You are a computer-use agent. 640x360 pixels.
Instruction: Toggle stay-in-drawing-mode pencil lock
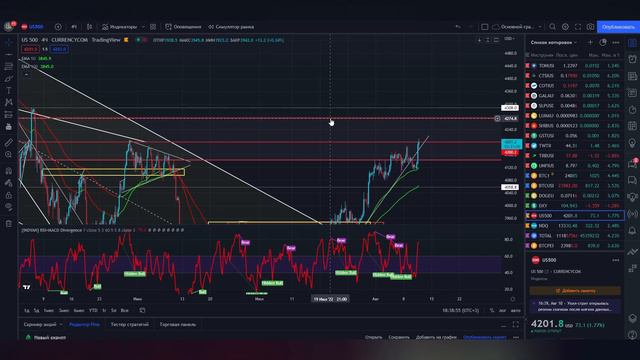9,183
